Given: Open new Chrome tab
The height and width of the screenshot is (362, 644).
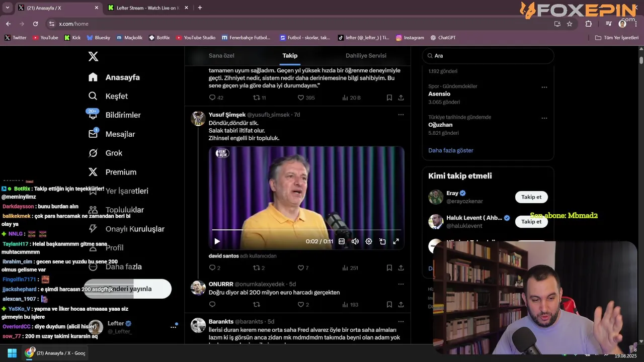Looking at the screenshot, I should coord(200,8).
